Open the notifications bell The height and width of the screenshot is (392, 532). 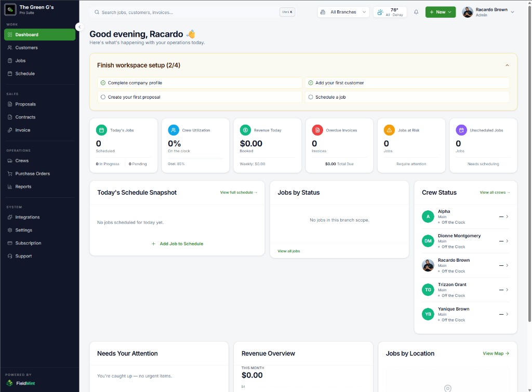416,12
